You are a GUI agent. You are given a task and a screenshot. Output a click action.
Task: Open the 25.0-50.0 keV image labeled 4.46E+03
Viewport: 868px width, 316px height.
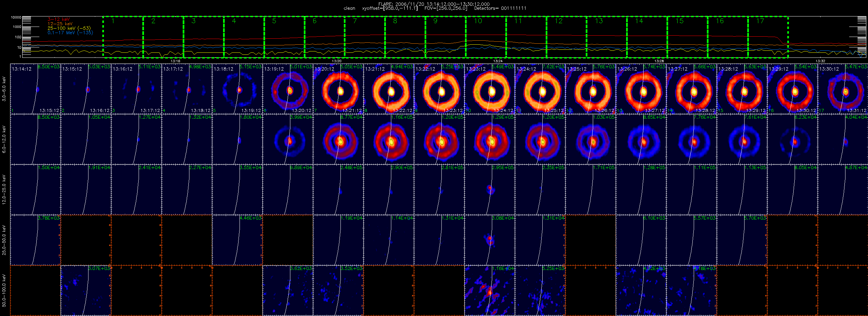[x=238, y=240]
